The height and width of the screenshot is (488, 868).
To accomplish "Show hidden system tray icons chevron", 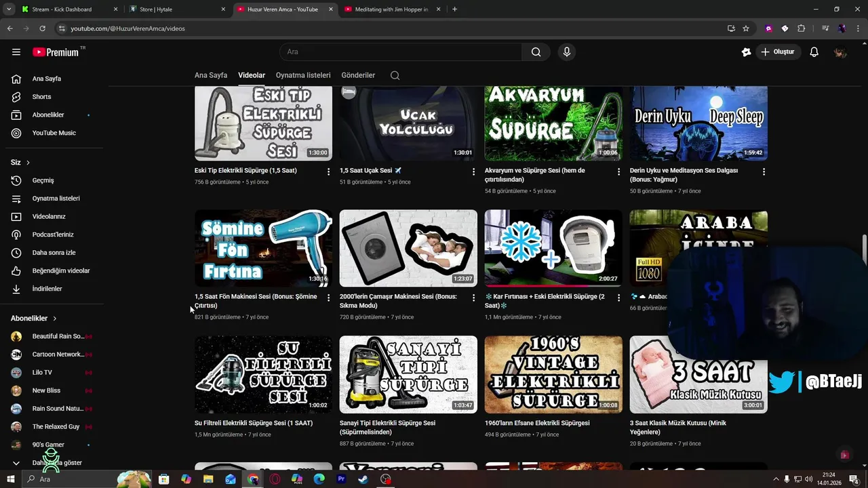I will click(x=776, y=479).
